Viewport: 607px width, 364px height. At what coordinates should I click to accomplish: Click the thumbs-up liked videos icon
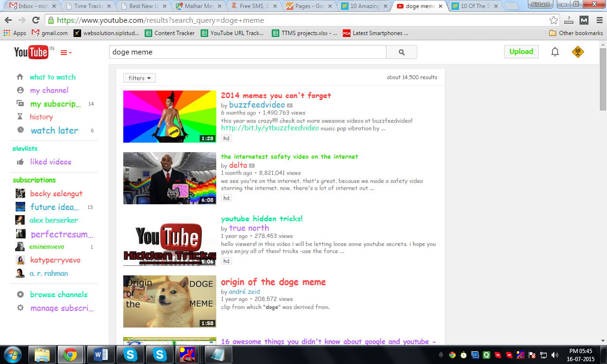(20, 162)
